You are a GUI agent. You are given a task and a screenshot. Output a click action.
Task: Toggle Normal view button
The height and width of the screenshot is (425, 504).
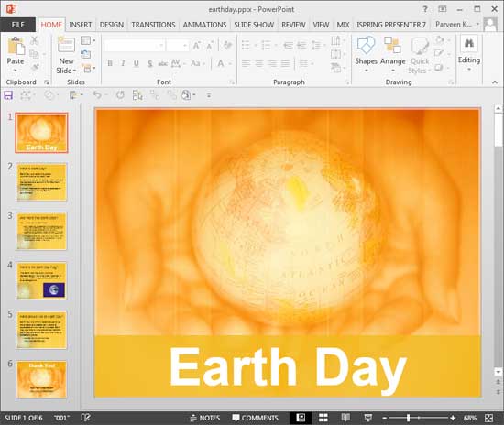pos(301,418)
